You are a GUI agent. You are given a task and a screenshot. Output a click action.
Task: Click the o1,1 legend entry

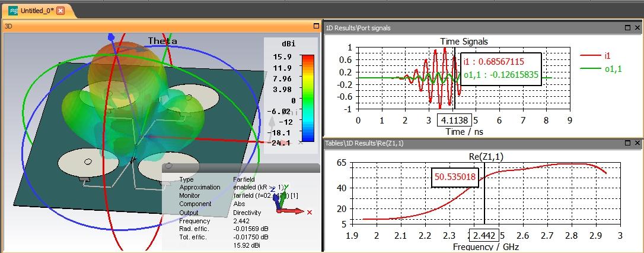(x=600, y=69)
